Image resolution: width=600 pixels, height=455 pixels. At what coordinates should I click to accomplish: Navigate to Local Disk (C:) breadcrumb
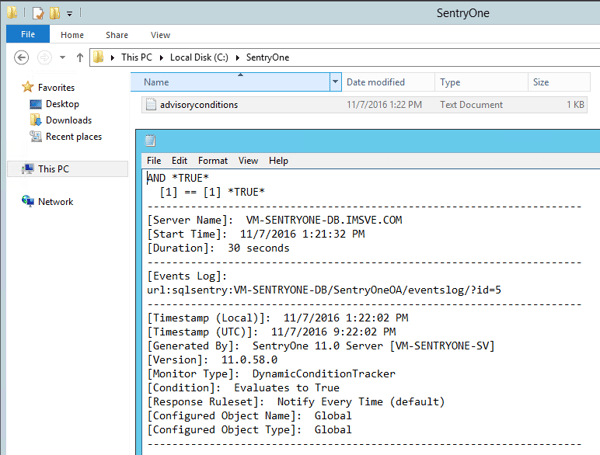(x=199, y=57)
